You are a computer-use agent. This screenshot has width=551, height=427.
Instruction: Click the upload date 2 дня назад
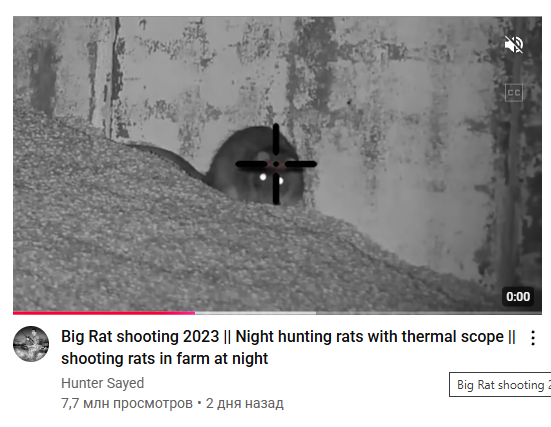245,403
